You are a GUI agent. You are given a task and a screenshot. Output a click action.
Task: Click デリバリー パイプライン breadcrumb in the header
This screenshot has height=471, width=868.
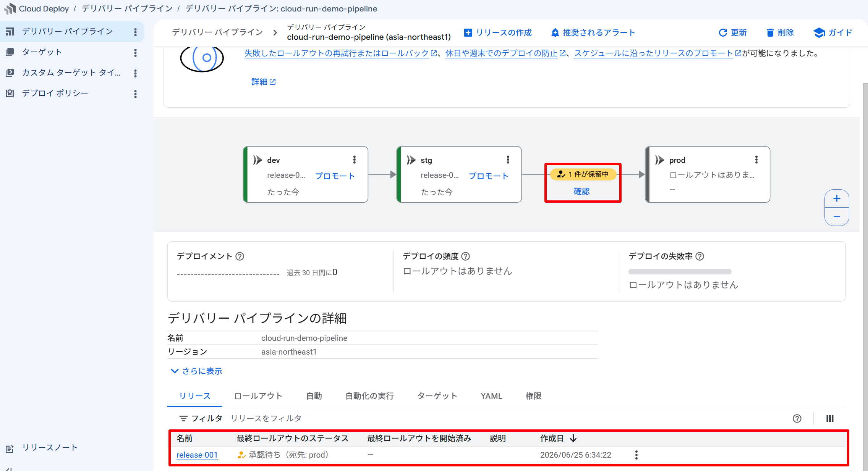[x=217, y=32]
